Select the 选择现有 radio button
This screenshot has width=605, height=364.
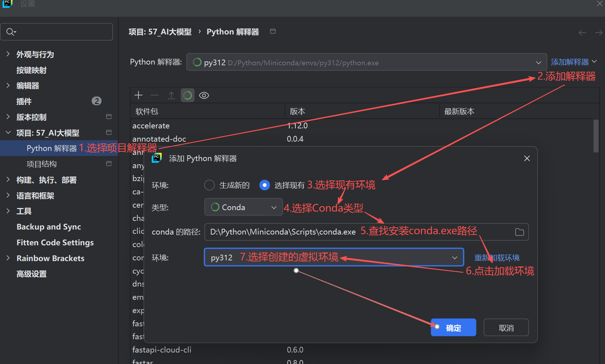click(x=264, y=185)
